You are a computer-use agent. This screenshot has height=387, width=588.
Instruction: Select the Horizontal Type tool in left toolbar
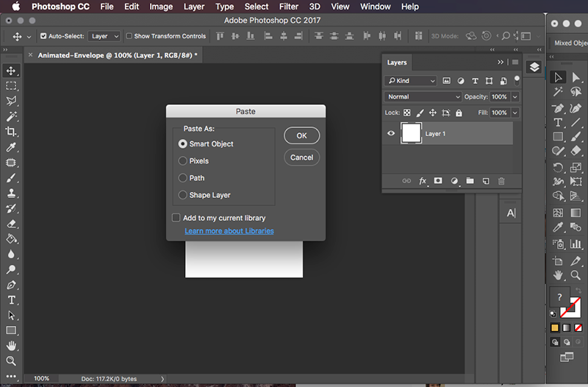point(11,300)
